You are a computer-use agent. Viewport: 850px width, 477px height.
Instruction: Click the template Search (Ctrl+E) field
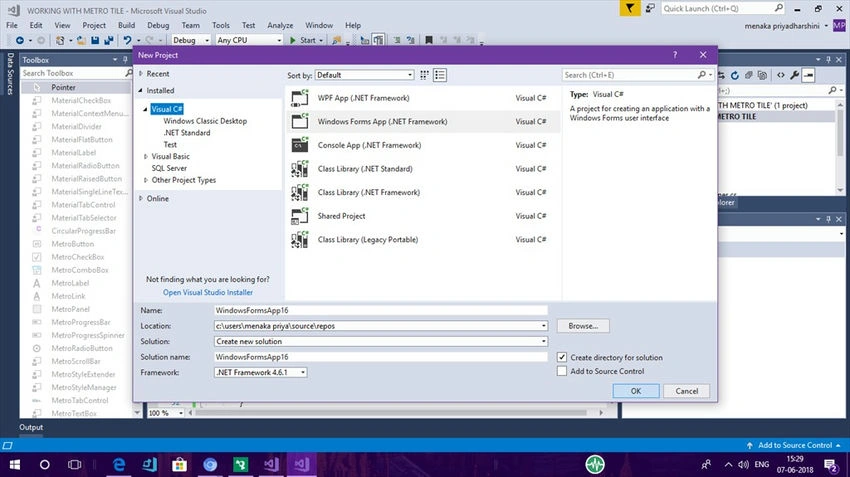coord(638,75)
